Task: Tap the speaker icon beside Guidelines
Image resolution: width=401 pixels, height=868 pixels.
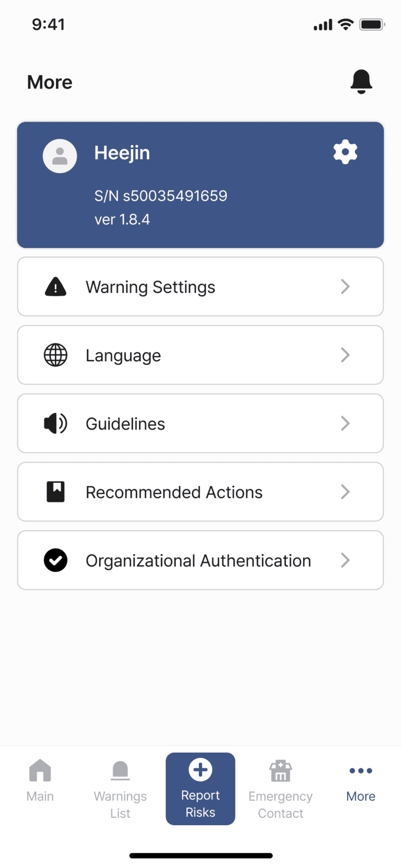Action: [55, 423]
